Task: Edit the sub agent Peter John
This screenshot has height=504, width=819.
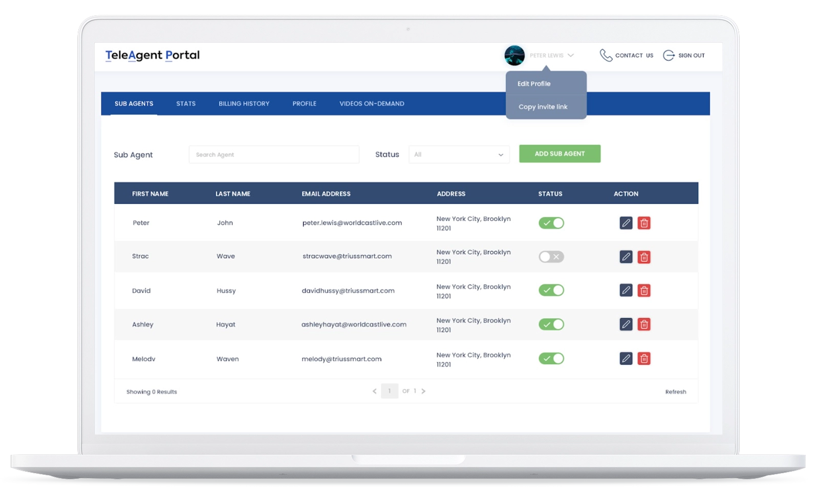Action: [626, 223]
